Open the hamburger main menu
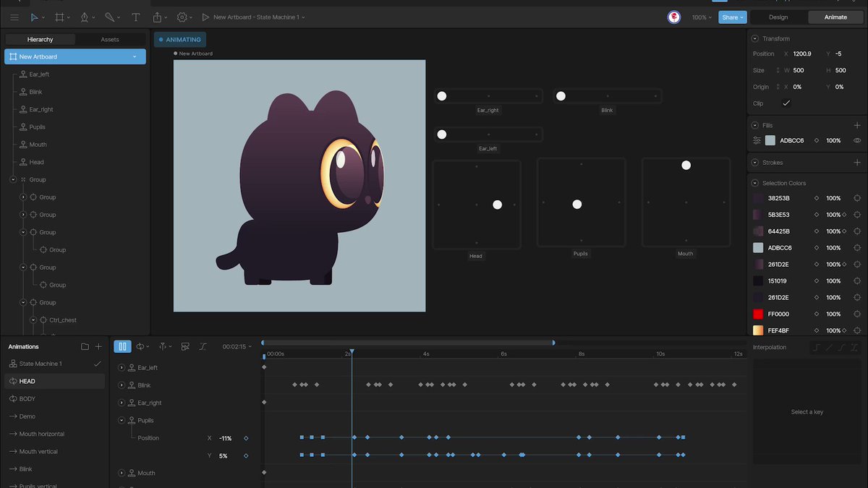Viewport: 868px width, 488px height. [x=14, y=17]
